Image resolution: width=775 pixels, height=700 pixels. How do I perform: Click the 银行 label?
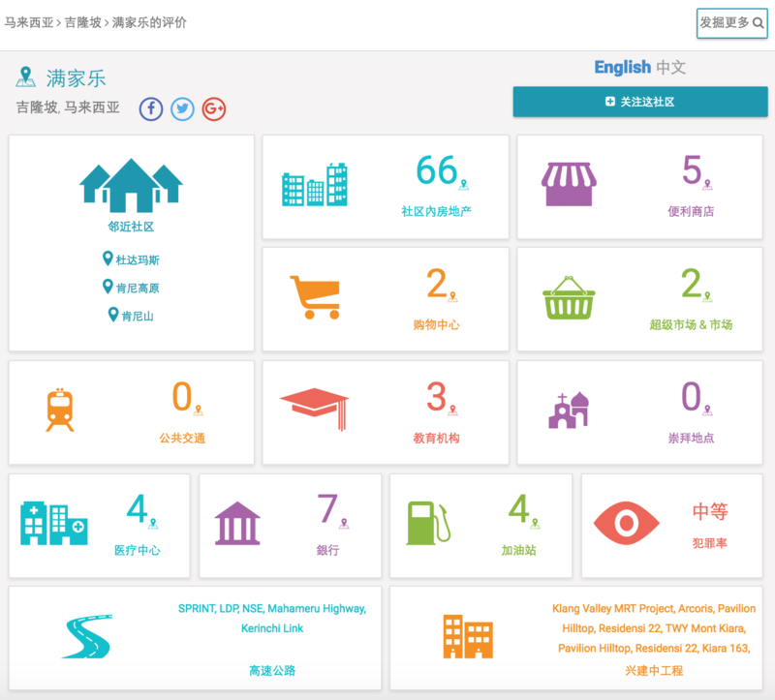(327, 550)
